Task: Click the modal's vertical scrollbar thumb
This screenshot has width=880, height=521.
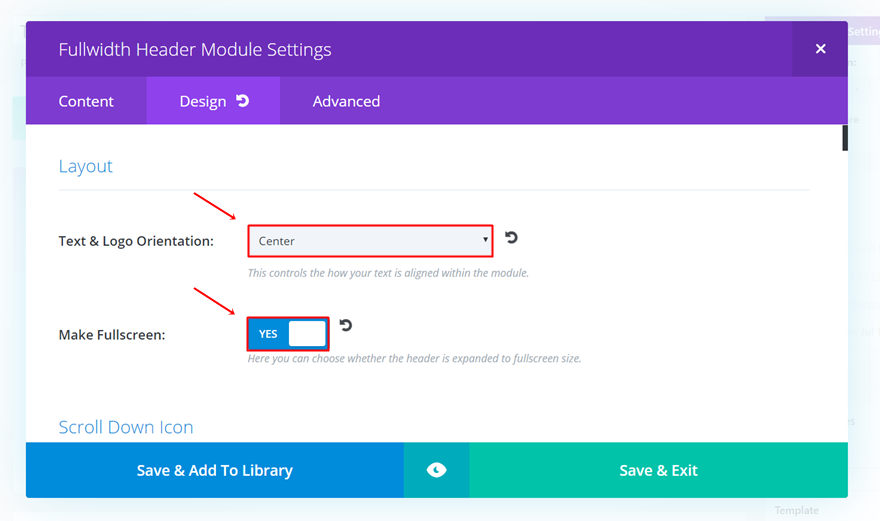Action: (x=845, y=137)
